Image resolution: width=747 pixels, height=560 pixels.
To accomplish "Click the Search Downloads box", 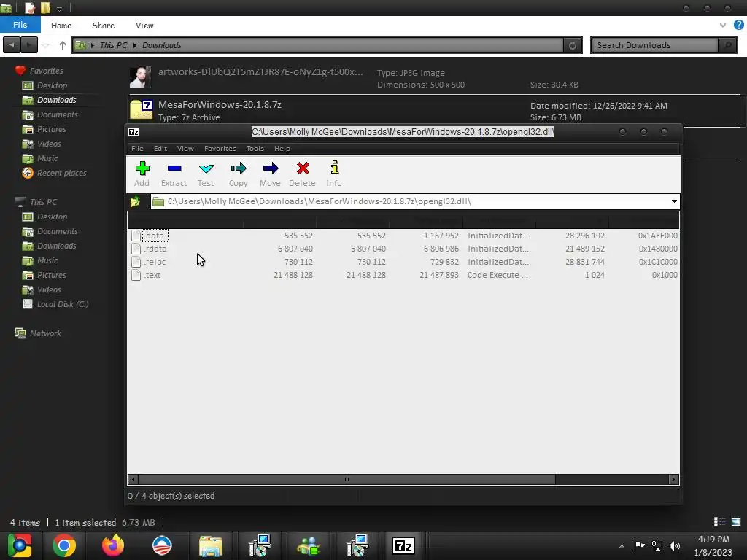I will (654, 45).
